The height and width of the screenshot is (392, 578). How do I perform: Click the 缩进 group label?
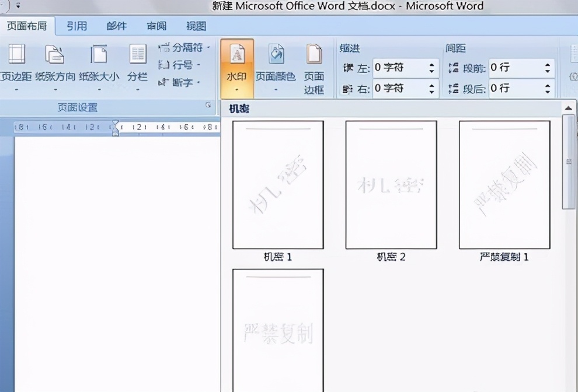[x=350, y=48]
